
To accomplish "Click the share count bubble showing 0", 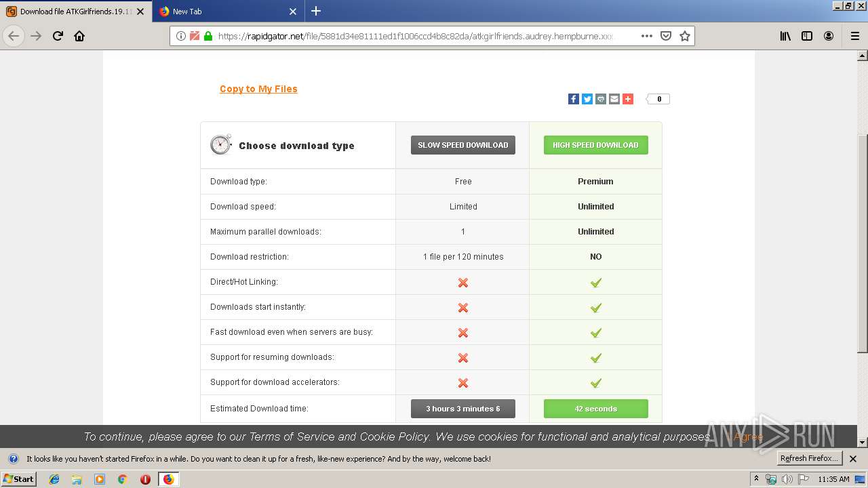I will (658, 99).
